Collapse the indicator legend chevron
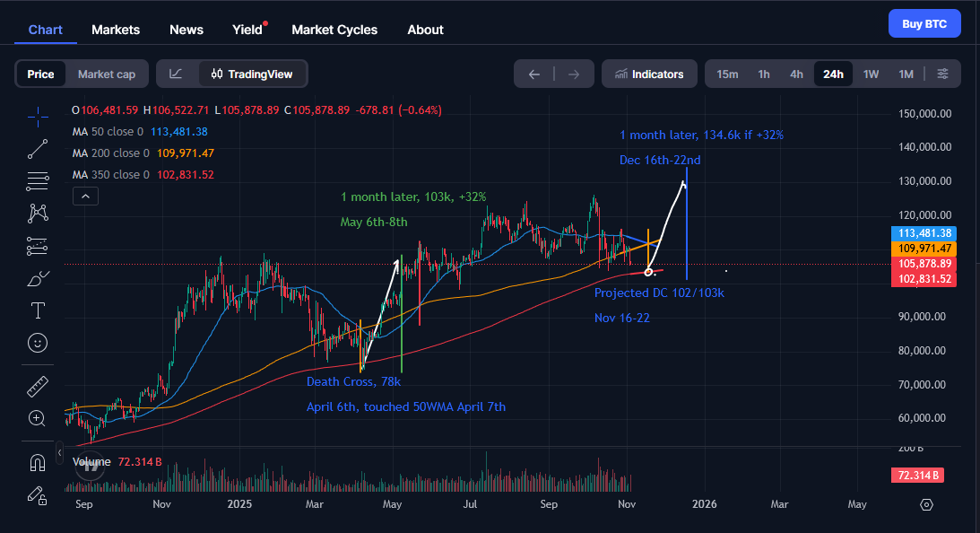This screenshot has height=533, width=980. (x=84, y=196)
